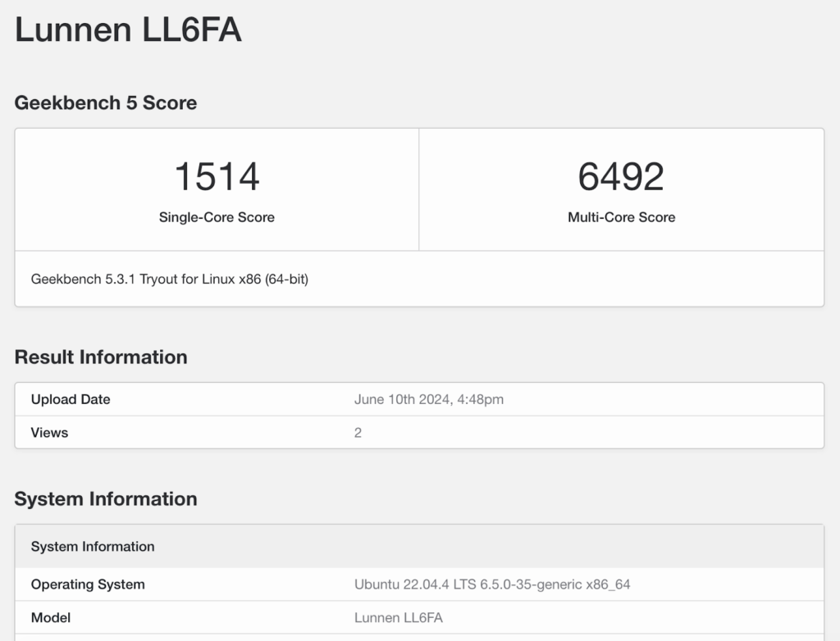The image size is (840, 641).
Task: Click the System Information table header row
Action: [x=93, y=547]
